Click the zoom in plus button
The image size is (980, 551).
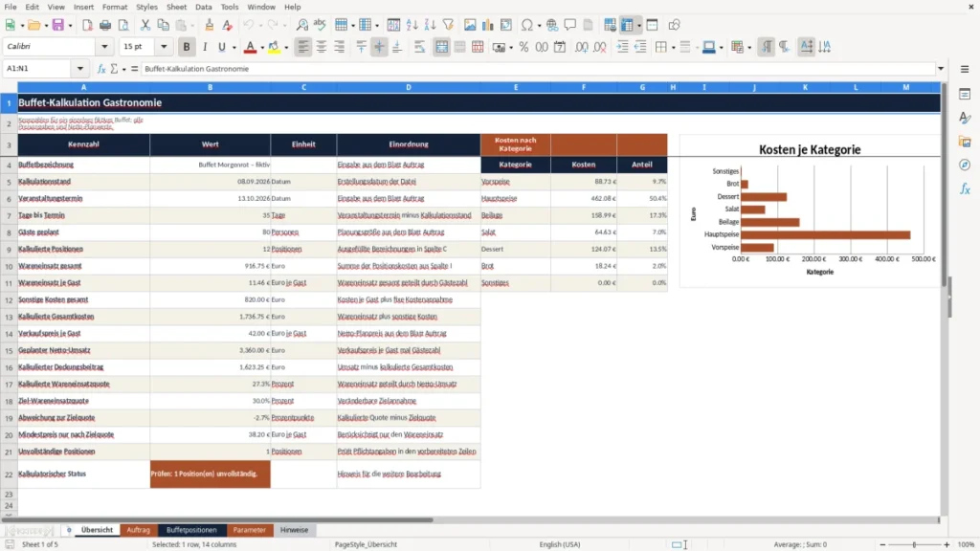(947, 544)
